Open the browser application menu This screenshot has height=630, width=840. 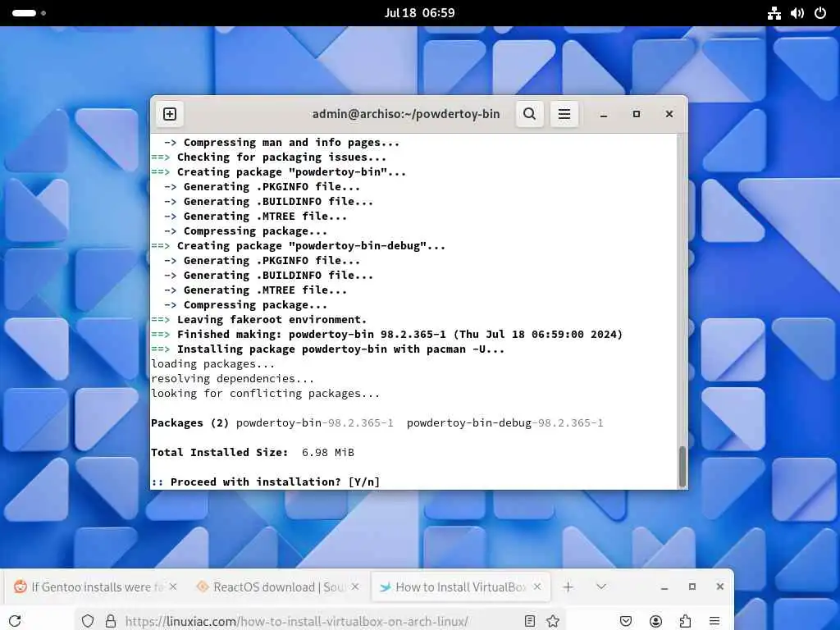[714, 621]
